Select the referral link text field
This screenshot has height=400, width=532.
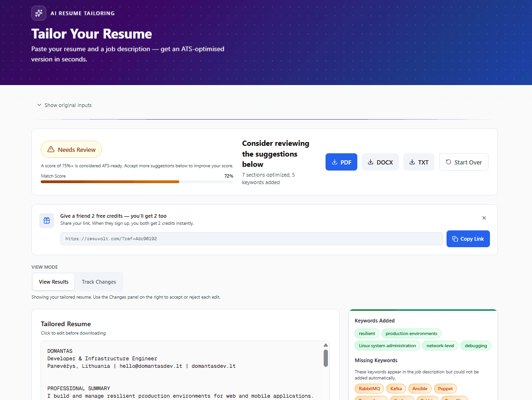click(251, 238)
